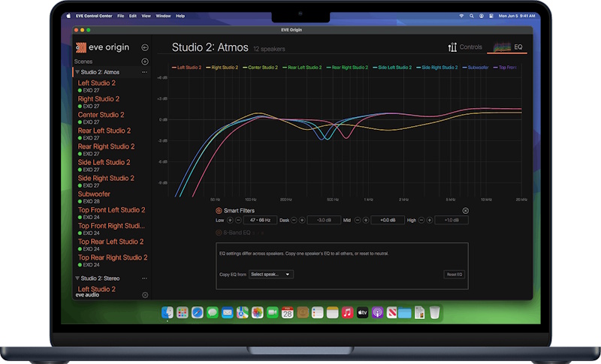601x364 pixels.
Task: Decrease the Desk filter with the minus button
Action: pyautogui.click(x=294, y=220)
